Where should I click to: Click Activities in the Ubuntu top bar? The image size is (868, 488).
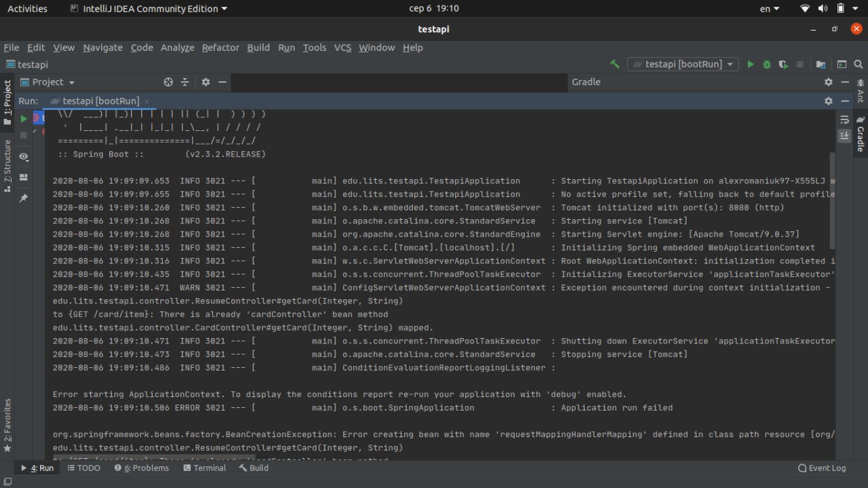click(x=27, y=9)
